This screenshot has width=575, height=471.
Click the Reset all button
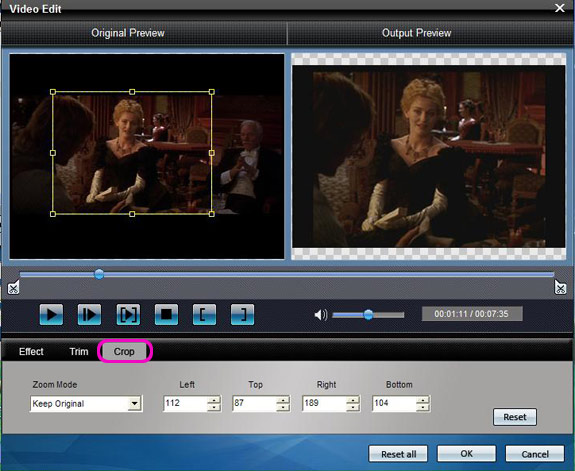398,454
